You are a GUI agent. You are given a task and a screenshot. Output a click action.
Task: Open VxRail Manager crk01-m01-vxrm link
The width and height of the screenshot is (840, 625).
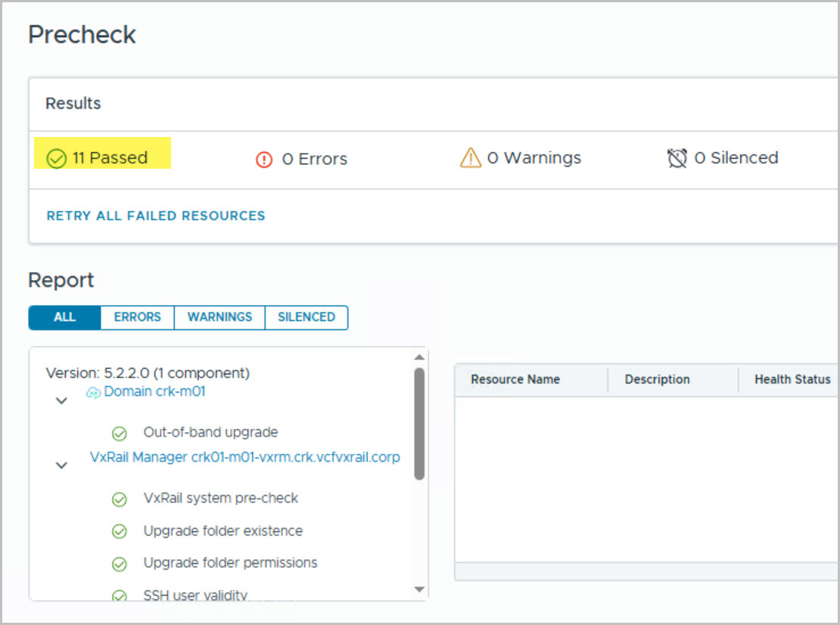[x=244, y=457]
